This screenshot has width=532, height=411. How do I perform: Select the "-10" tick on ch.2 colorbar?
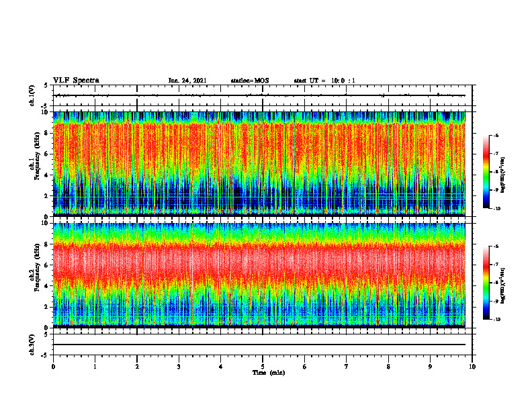496,320
